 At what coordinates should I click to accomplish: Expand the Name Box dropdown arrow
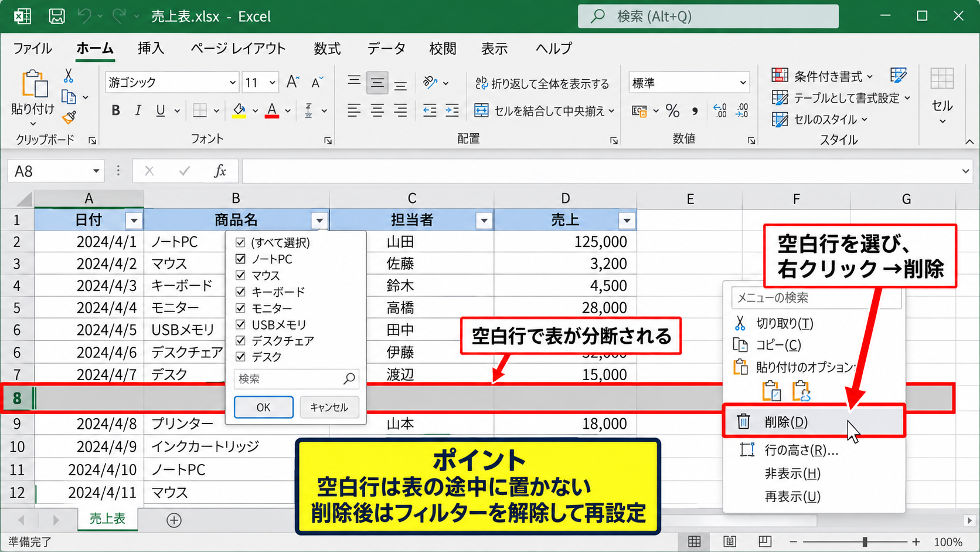coord(96,171)
